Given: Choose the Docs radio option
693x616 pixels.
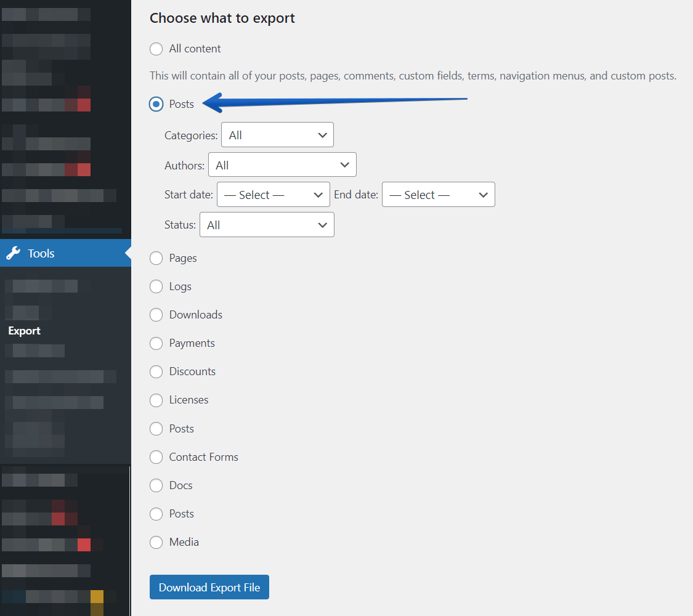Looking at the screenshot, I should click(156, 485).
